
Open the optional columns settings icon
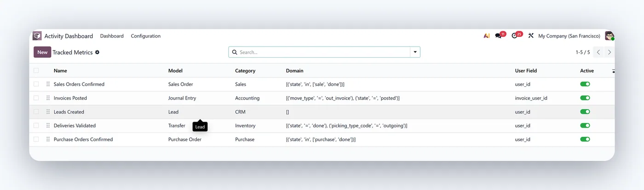614,71
